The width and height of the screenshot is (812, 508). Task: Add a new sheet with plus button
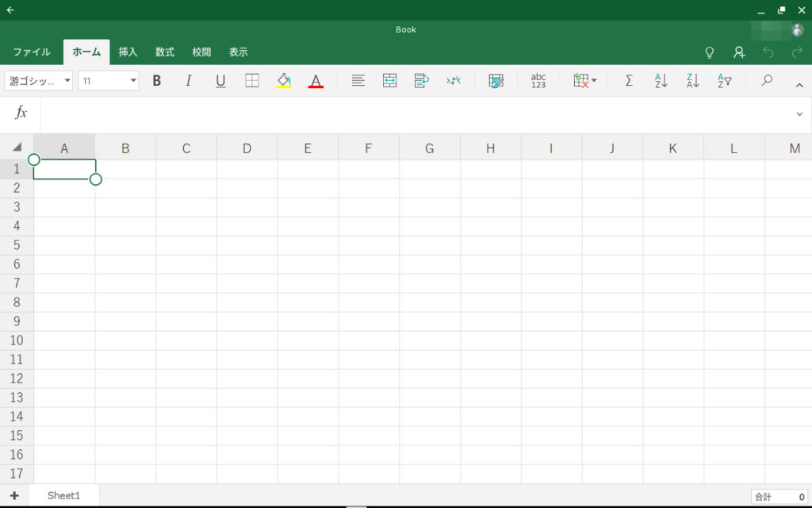[x=14, y=495]
